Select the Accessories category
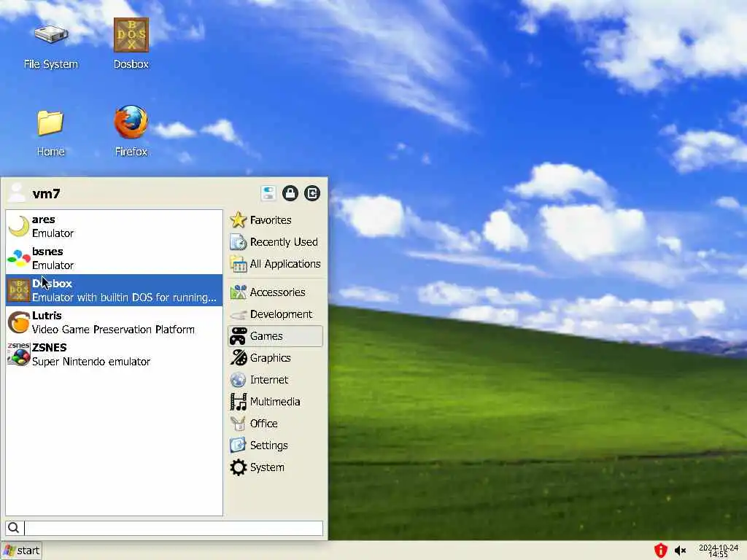 coord(275,292)
